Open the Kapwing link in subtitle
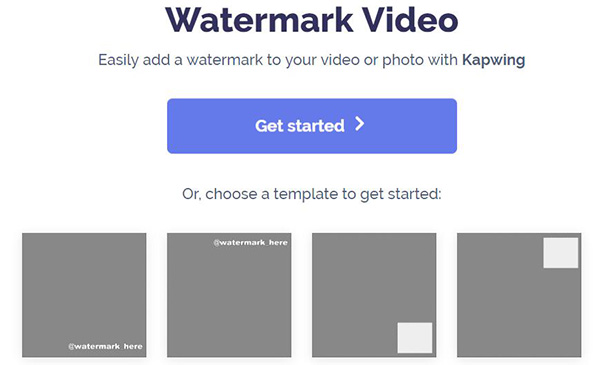Viewport: 600px width, 365px height. 493,60
